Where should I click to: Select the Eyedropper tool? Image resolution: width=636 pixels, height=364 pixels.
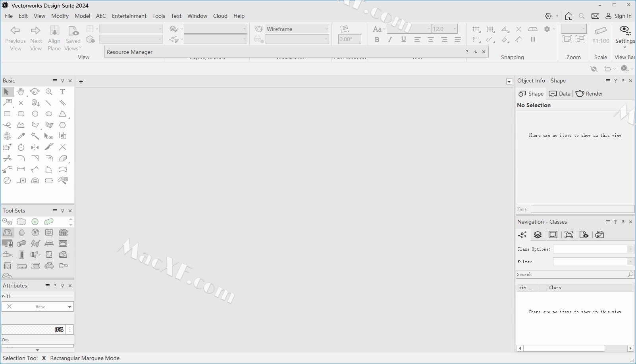[21, 136]
